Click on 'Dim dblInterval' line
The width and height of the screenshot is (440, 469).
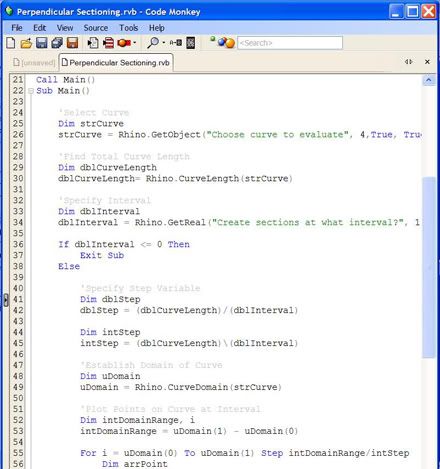(x=99, y=211)
